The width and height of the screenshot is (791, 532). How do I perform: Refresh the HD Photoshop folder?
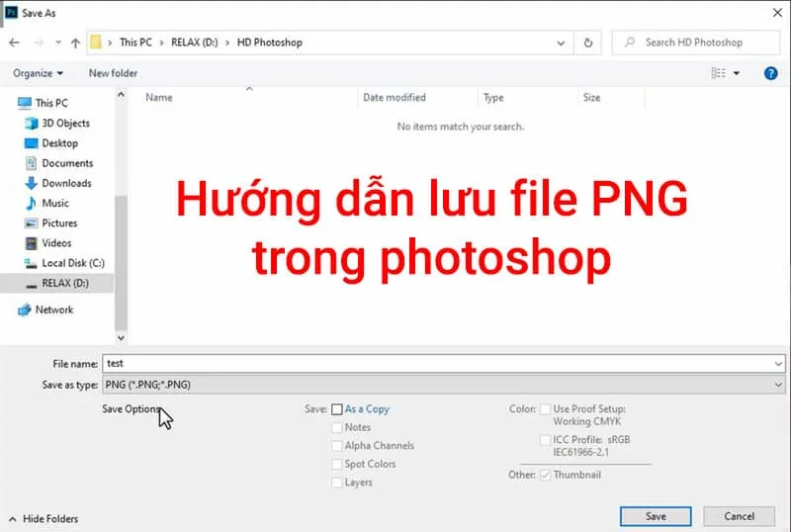click(587, 43)
